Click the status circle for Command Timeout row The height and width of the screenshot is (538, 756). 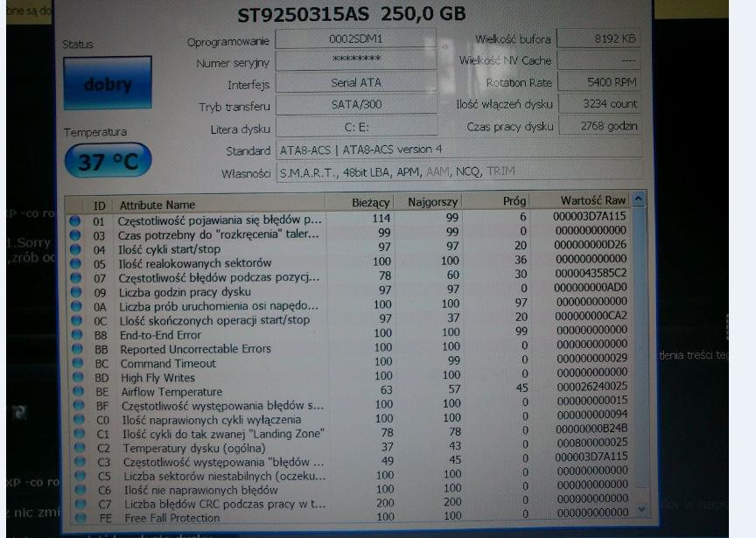[x=78, y=363]
